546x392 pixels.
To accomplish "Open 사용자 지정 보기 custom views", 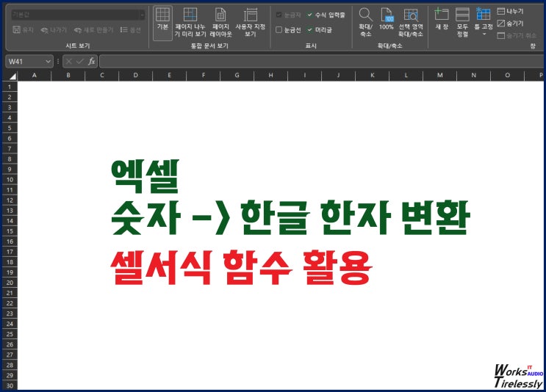I will [251, 23].
